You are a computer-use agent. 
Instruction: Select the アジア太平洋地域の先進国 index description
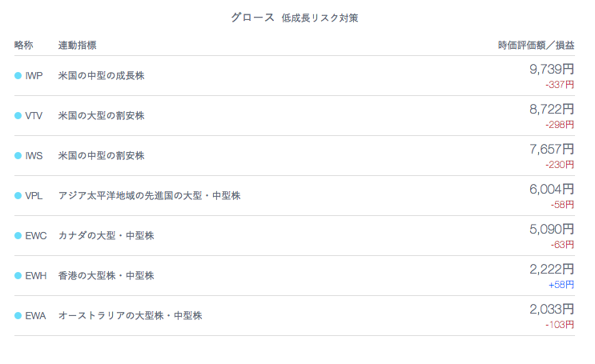[149, 196]
